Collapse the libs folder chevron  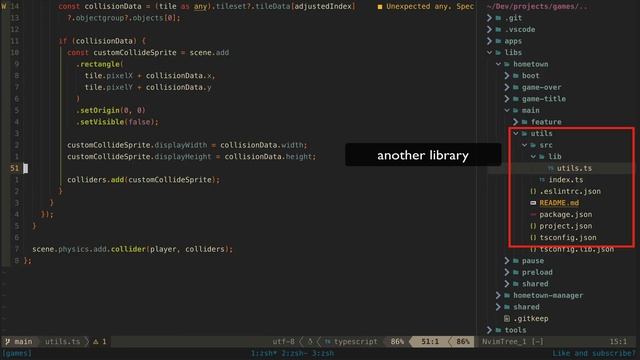pyautogui.click(x=489, y=52)
